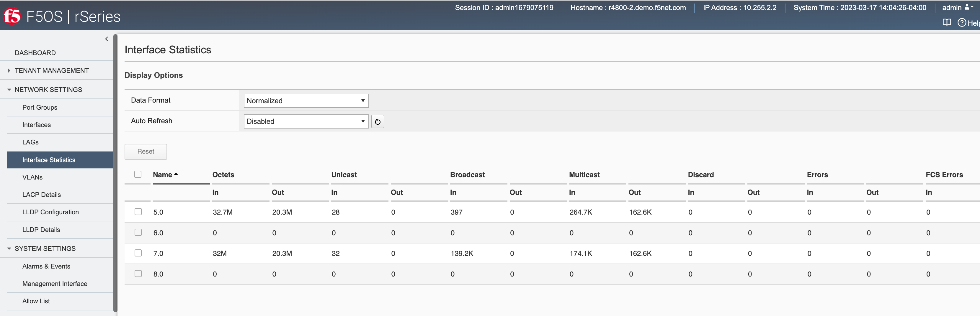Click the Unicast column header

[344, 175]
